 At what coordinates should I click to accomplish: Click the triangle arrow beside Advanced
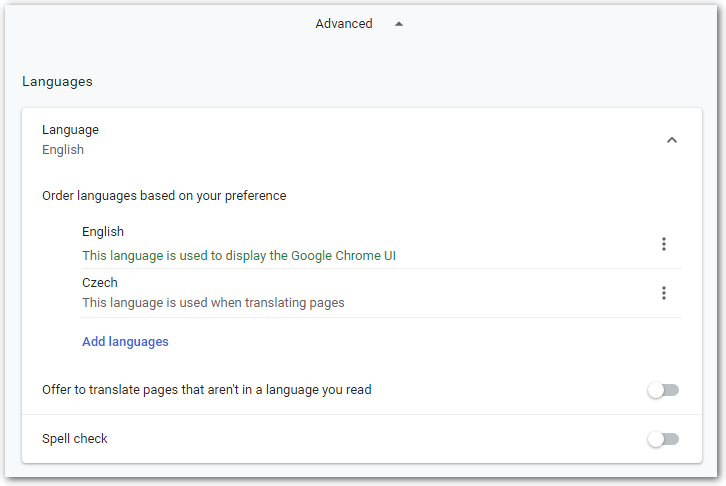399,24
